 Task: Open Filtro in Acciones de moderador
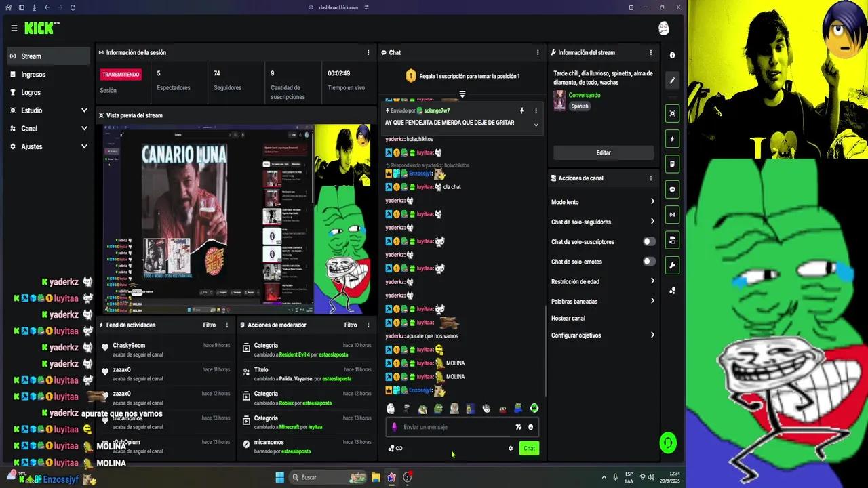pyautogui.click(x=350, y=325)
